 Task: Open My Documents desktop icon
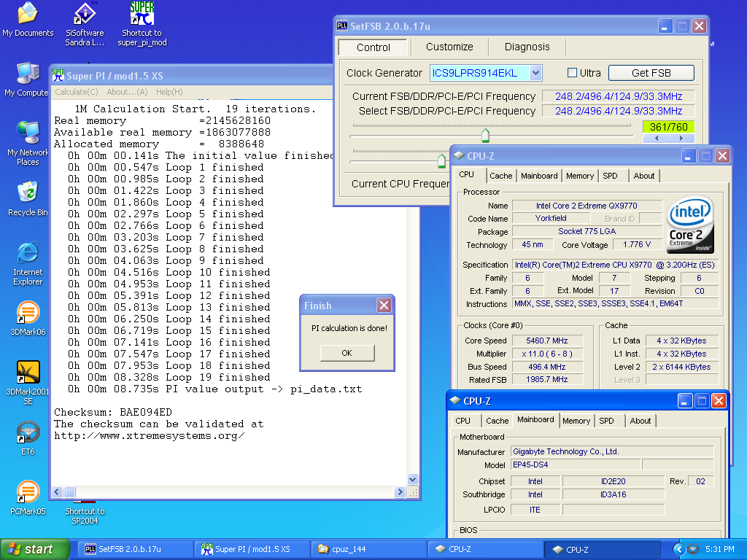(28, 19)
